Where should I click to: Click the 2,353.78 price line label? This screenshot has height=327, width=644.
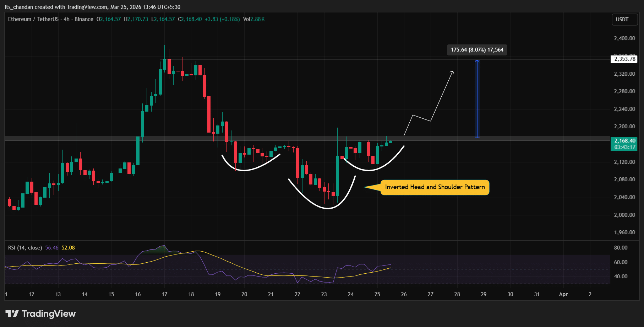pyautogui.click(x=624, y=59)
